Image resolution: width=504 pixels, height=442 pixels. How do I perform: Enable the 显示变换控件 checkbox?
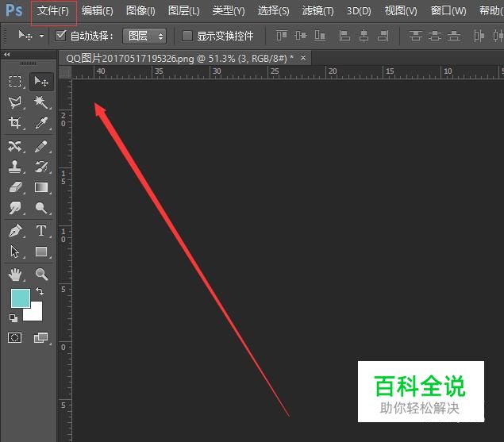[x=187, y=36]
